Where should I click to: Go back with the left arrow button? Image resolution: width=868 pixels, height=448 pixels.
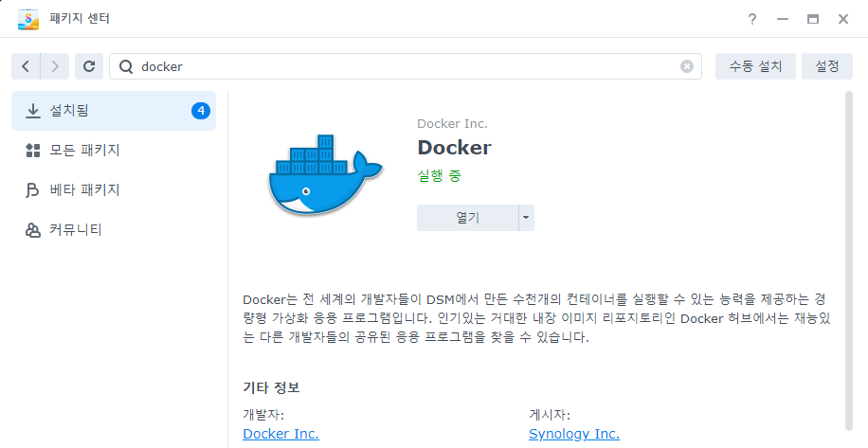pos(26,66)
